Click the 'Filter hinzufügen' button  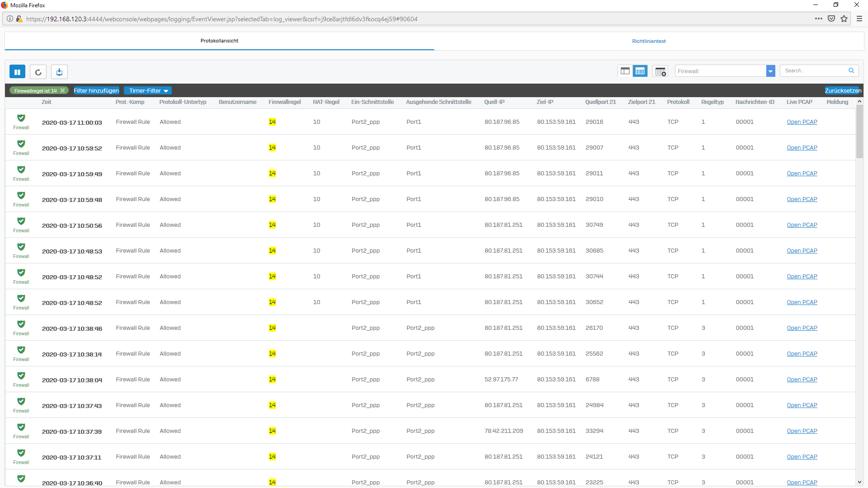point(96,90)
